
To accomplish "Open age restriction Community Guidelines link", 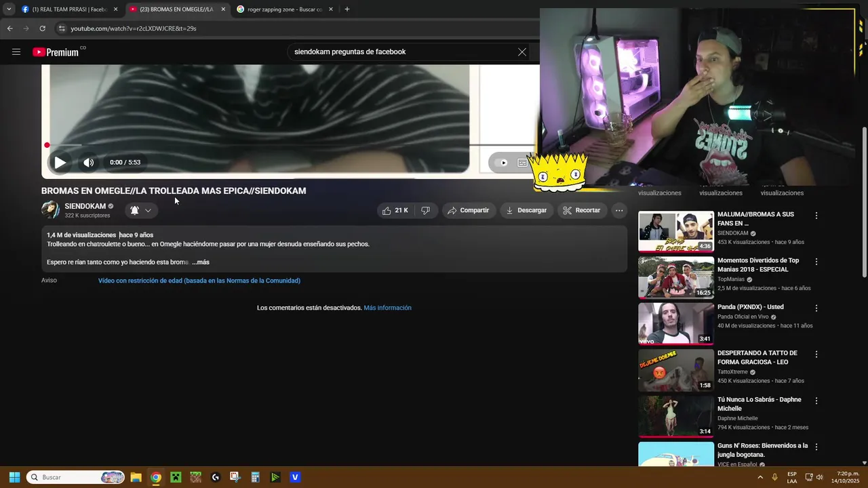I will pos(199,281).
